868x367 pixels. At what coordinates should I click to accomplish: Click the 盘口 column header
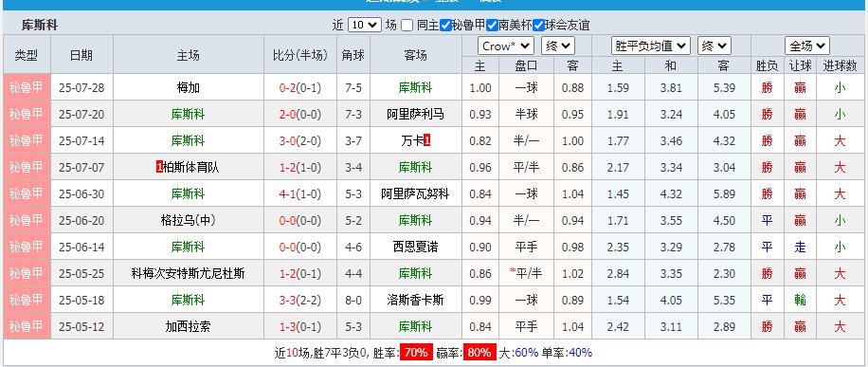click(526, 66)
